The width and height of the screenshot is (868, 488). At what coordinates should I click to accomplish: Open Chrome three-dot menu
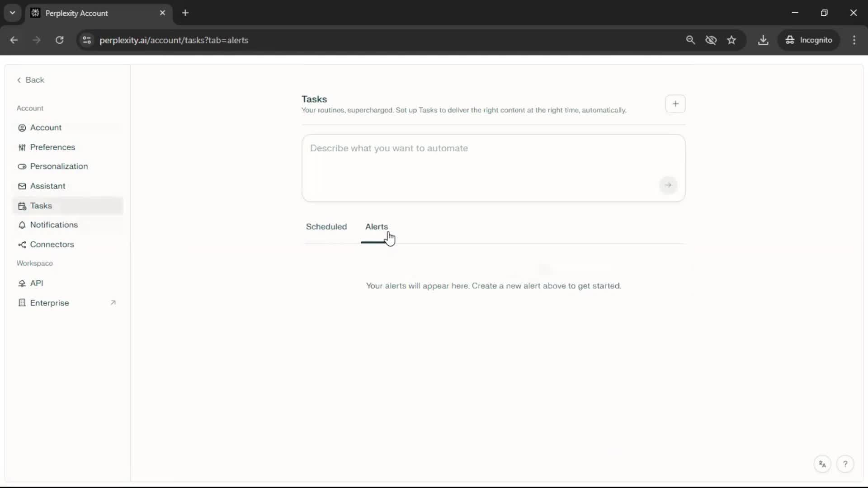[854, 40]
